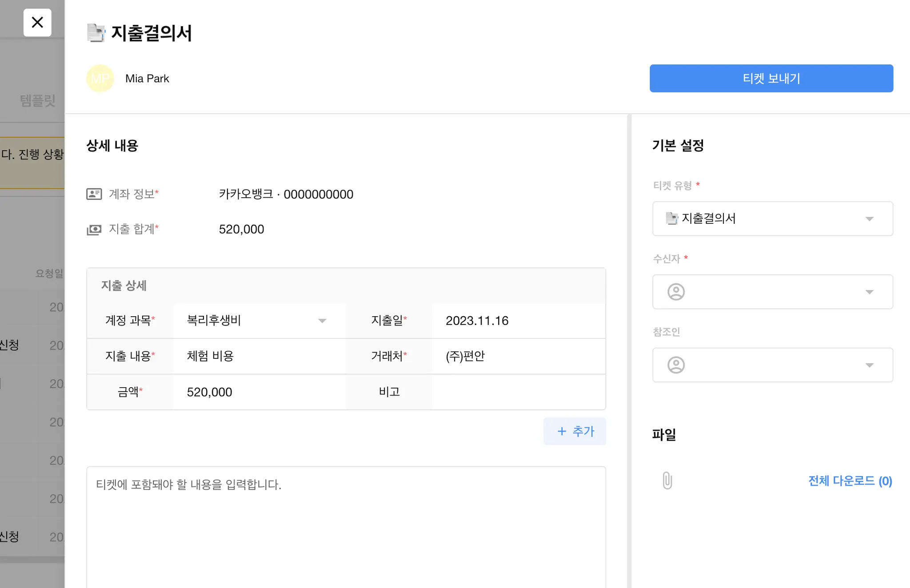The height and width of the screenshot is (588, 910).
Task: Click Mia Park's MP avatar
Action: coord(100,79)
